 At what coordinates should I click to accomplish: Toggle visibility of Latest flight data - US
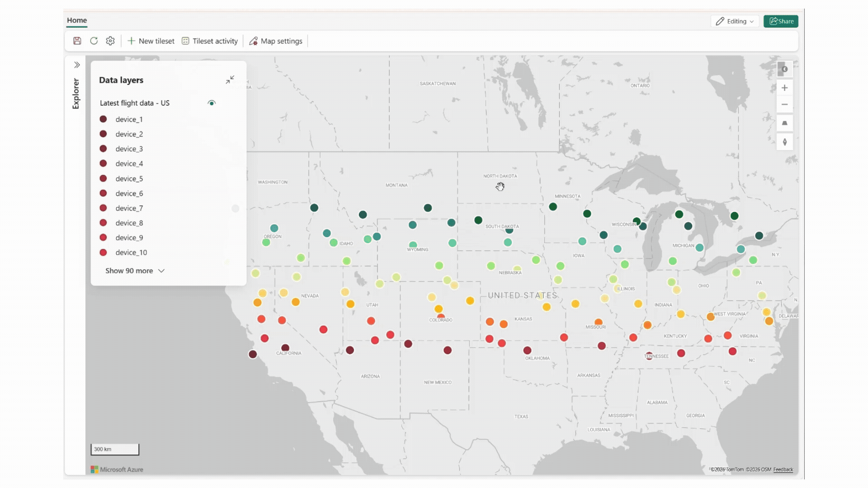point(211,103)
